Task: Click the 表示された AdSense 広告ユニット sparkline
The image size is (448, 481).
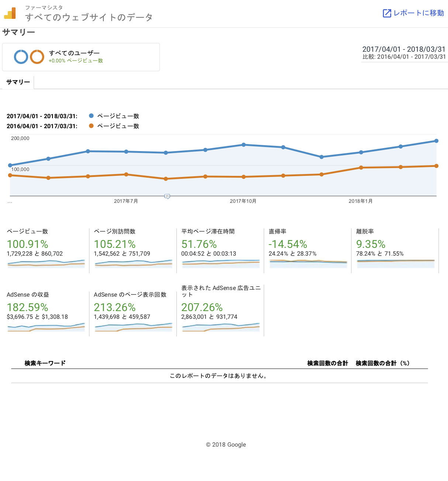Action: [221, 327]
